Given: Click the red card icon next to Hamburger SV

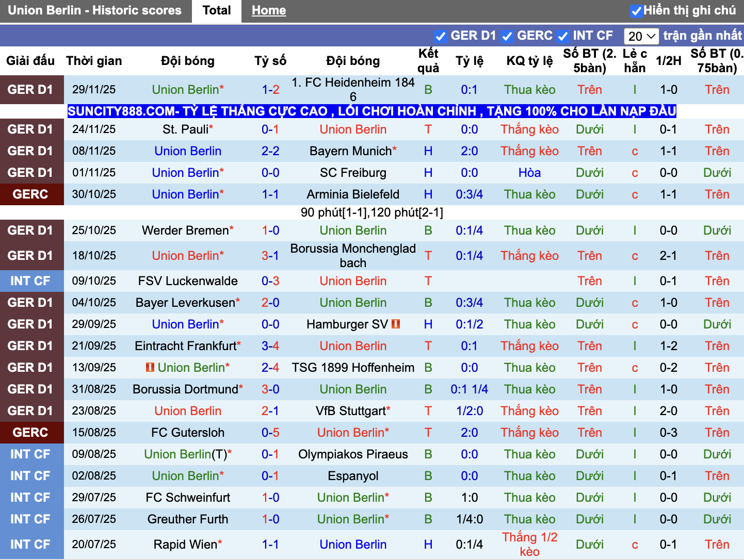Looking at the screenshot, I should click(x=396, y=324).
